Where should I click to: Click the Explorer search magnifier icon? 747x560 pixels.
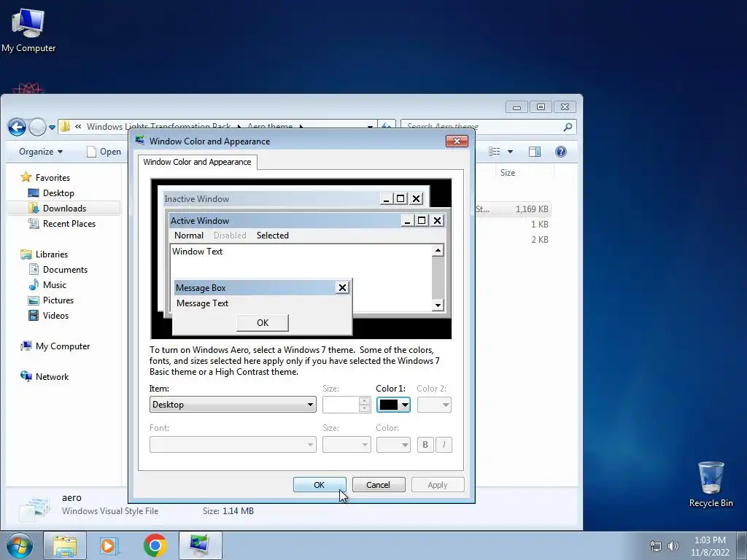[x=568, y=127]
